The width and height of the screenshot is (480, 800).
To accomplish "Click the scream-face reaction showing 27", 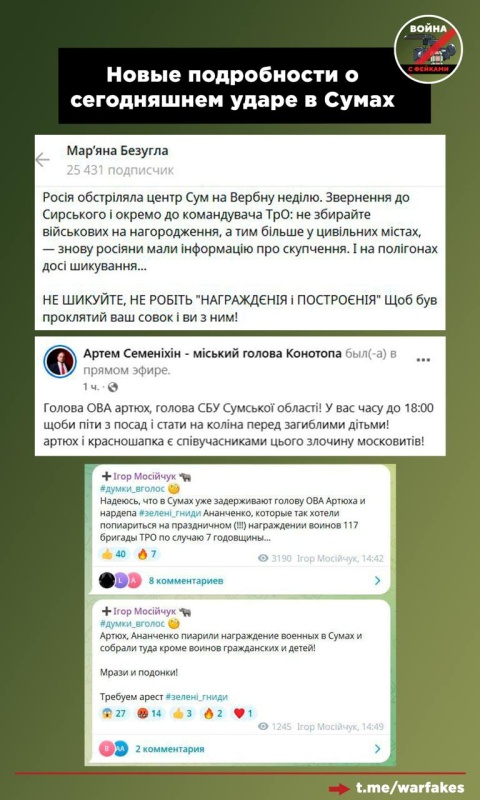I will click(x=114, y=713).
